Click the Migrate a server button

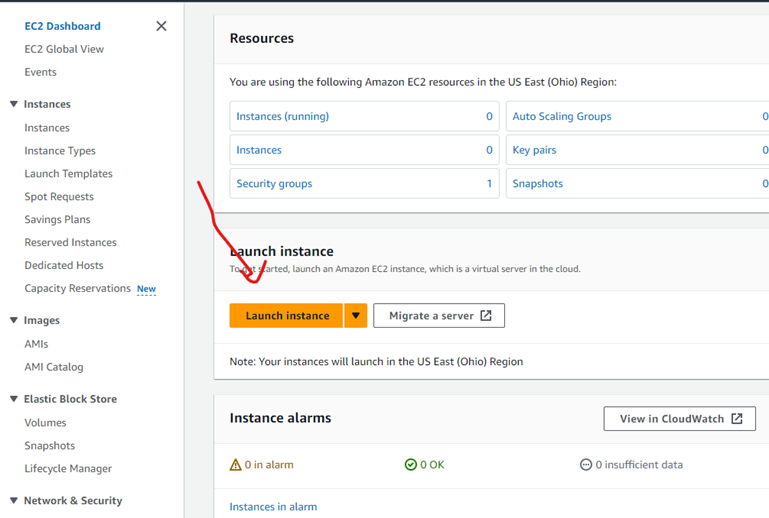[x=439, y=315]
